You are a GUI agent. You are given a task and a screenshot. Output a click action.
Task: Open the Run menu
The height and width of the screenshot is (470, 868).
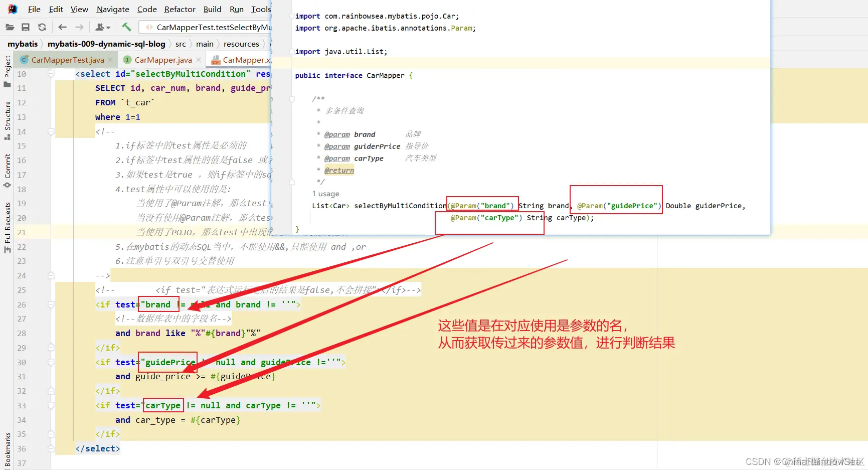(237, 9)
